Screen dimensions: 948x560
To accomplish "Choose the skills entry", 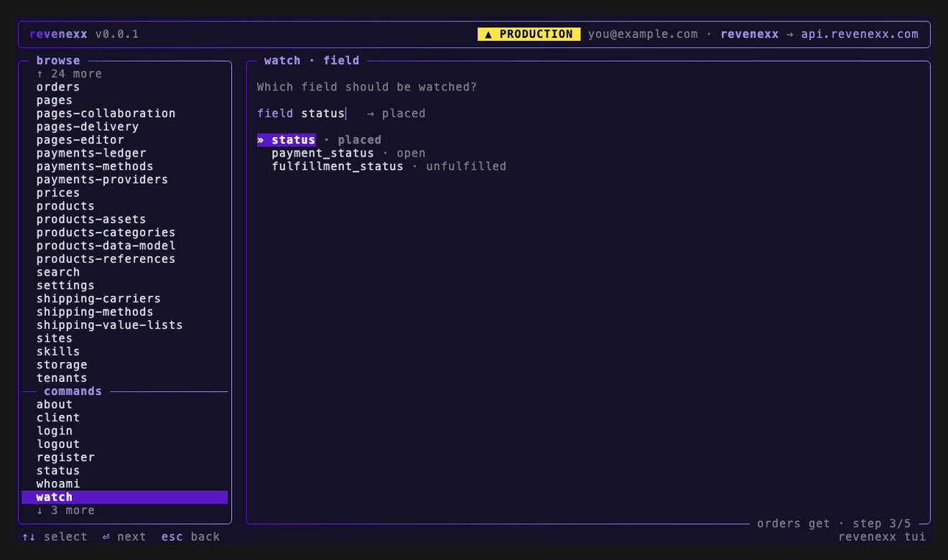I will (x=58, y=351).
